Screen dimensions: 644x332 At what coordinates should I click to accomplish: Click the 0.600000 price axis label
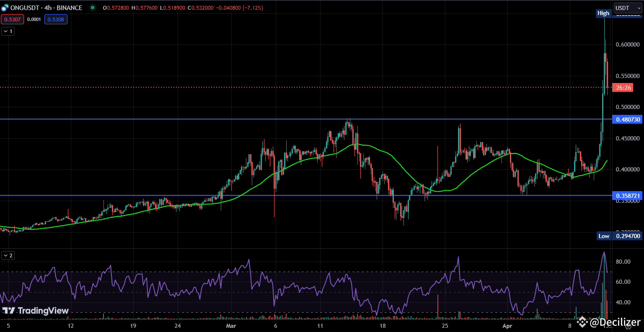[627, 44]
